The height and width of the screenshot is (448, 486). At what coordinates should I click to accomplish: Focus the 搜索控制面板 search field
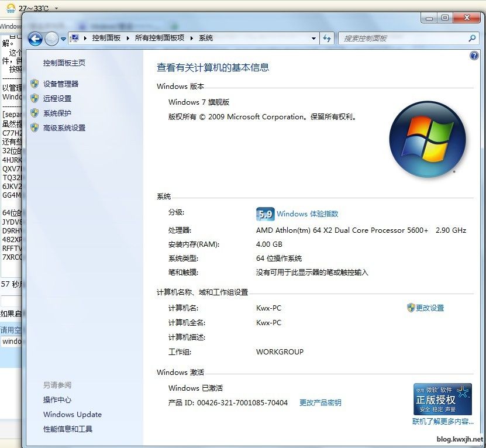403,39
